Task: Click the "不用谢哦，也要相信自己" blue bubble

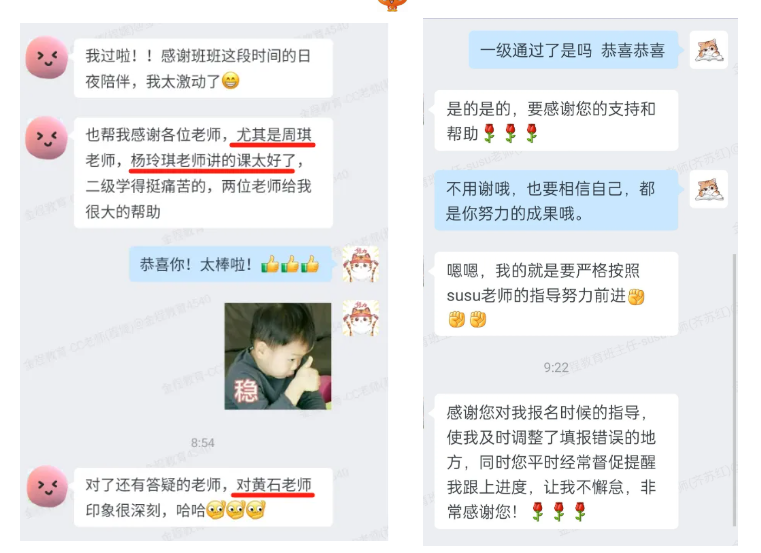Action: click(x=556, y=201)
